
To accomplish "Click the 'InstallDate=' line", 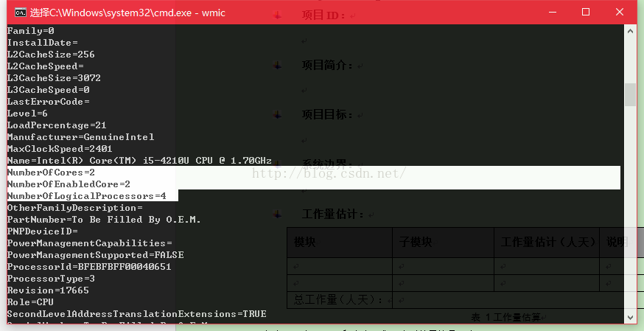I will (x=42, y=43).
